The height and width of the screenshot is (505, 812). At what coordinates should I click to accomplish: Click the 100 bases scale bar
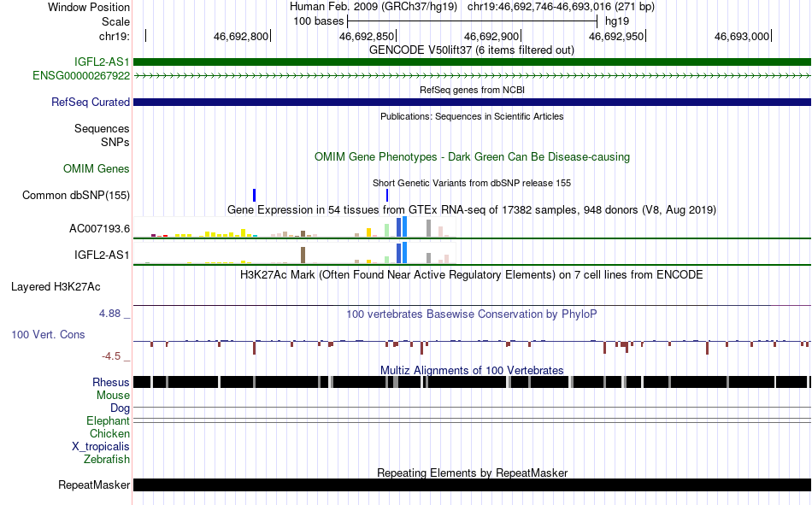pos(473,21)
